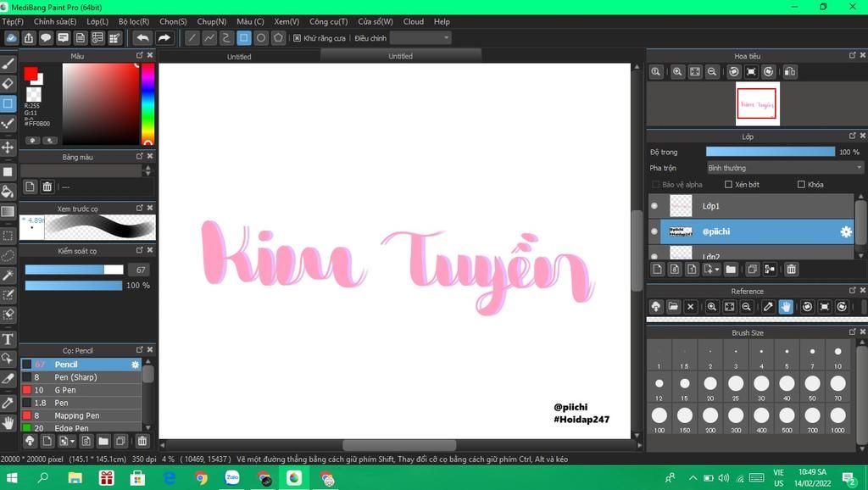Click the Độ trong opacity slider

pyautogui.click(x=770, y=152)
